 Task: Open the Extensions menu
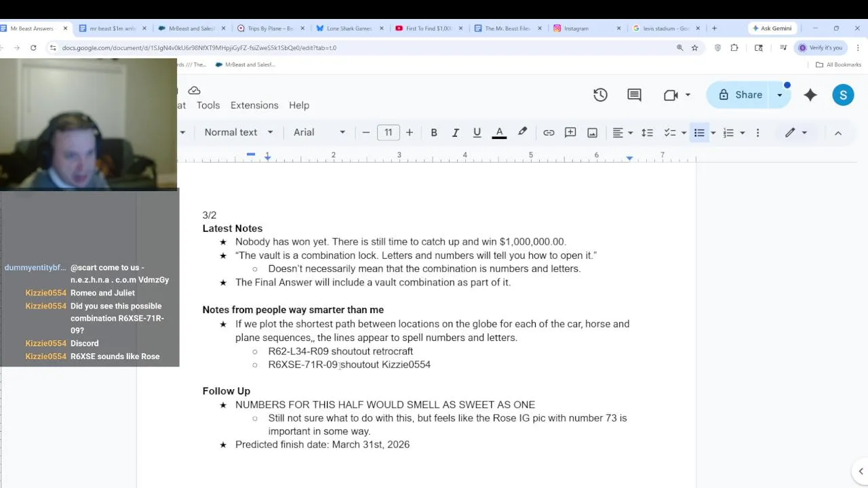pos(254,105)
